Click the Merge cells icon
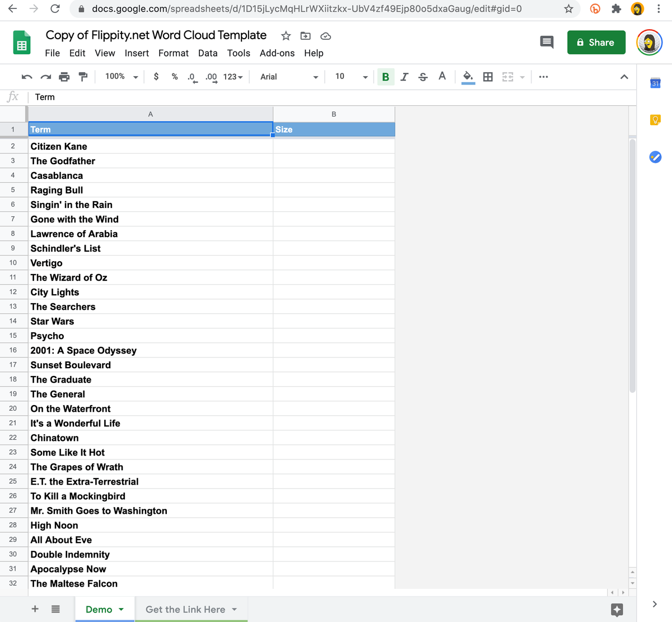 point(508,77)
